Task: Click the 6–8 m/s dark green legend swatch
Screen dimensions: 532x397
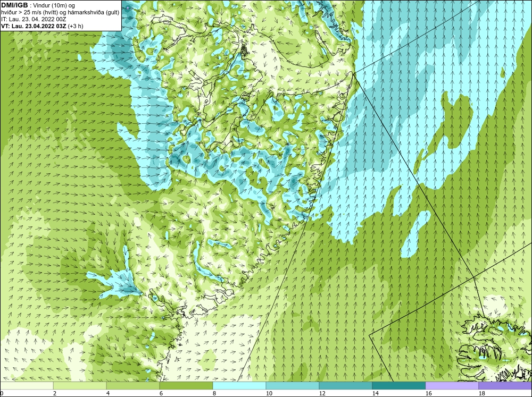Action: [186, 386]
